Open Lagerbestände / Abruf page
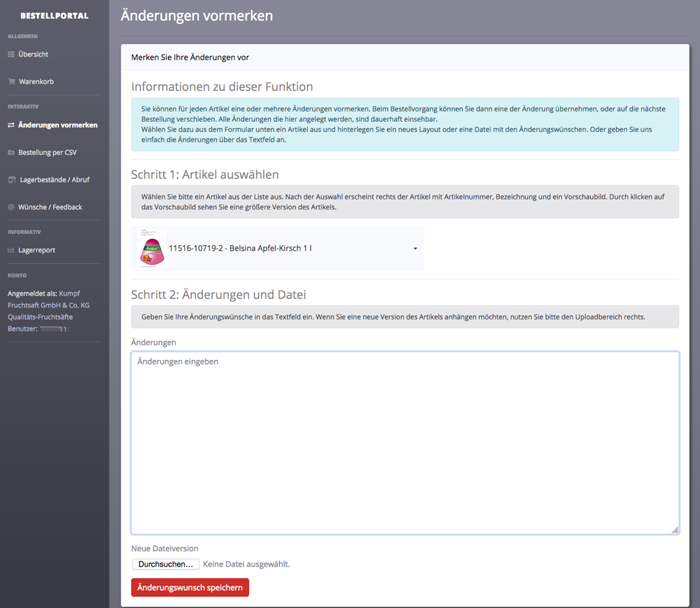700x608 pixels. pos(55,179)
